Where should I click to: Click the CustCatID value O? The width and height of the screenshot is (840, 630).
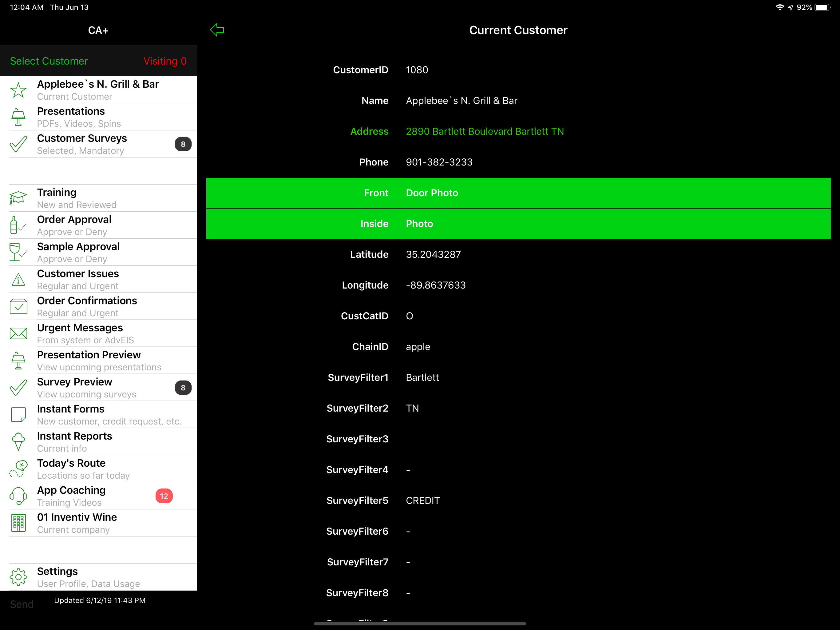click(409, 316)
